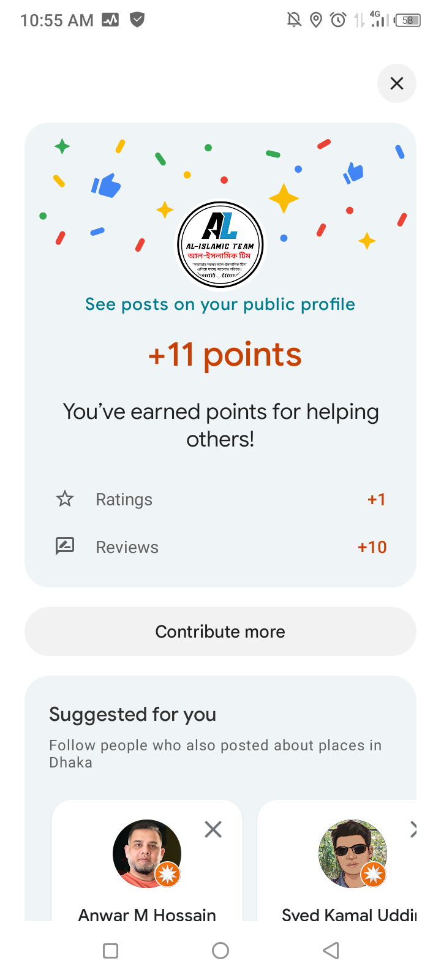Close the points earned screen
The image size is (441, 980).
(397, 83)
